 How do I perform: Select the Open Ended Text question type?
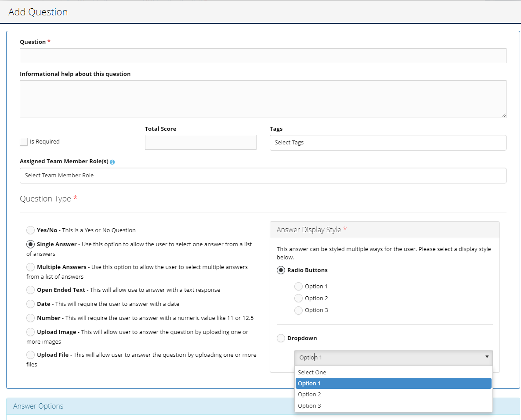click(31, 290)
